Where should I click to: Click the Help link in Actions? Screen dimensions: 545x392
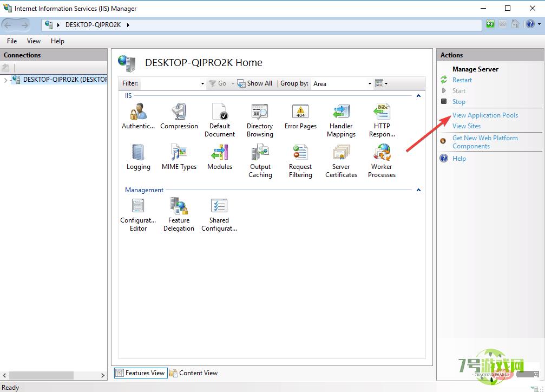coord(459,159)
